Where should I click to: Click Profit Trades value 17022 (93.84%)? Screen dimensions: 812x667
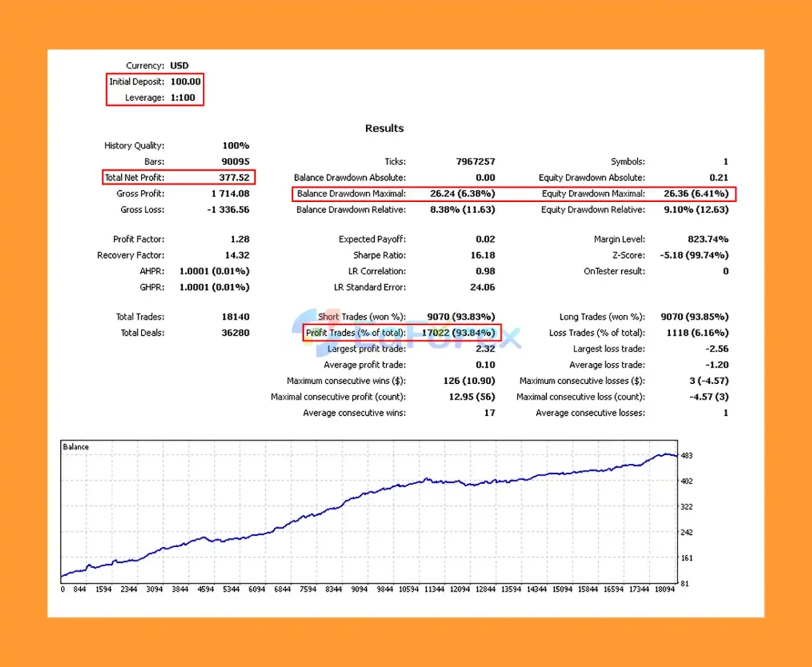[x=459, y=332]
